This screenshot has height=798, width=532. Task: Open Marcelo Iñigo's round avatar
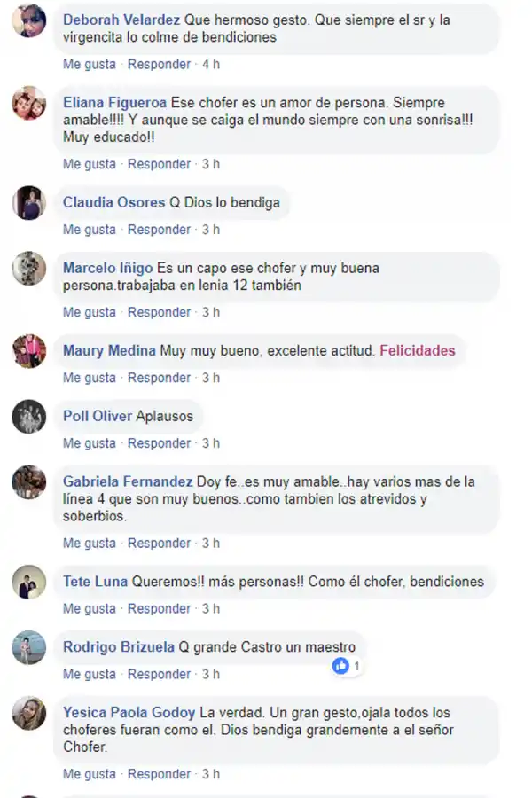(x=29, y=268)
